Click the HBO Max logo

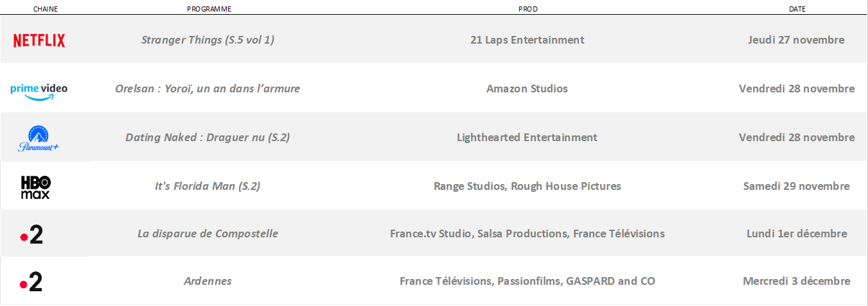point(35,187)
